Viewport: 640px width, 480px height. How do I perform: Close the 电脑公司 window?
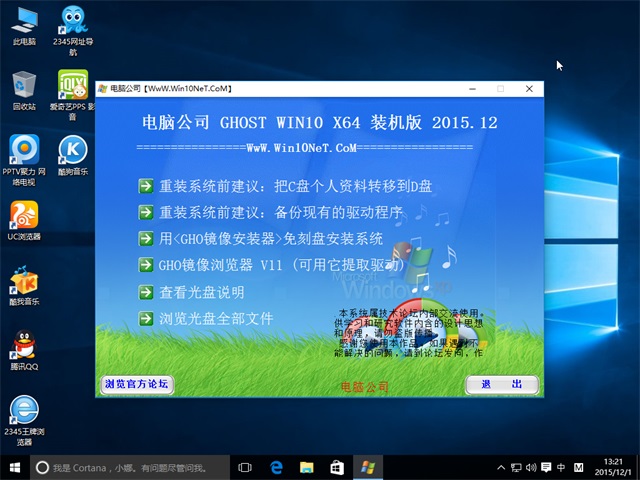pyautogui.click(x=529, y=89)
